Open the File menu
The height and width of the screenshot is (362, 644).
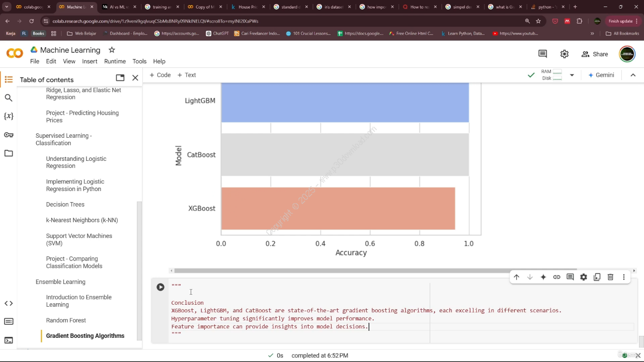(x=35, y=61)
